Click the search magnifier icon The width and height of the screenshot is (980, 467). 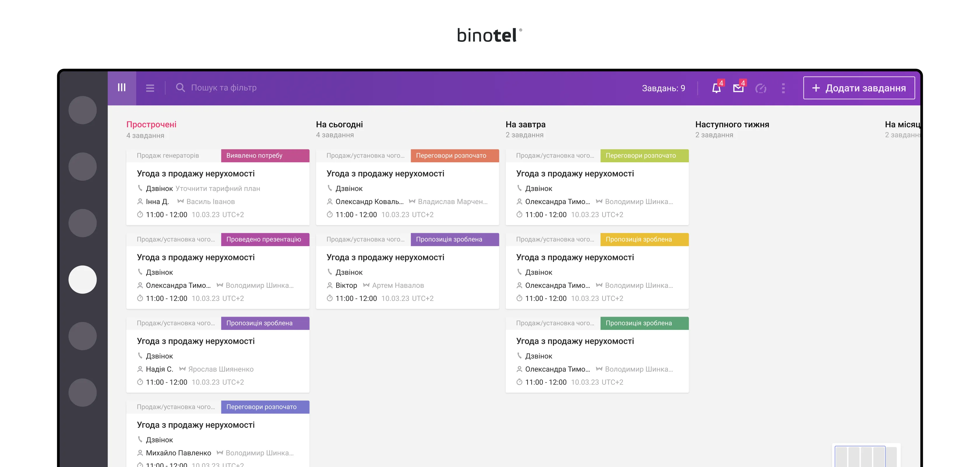180,88
